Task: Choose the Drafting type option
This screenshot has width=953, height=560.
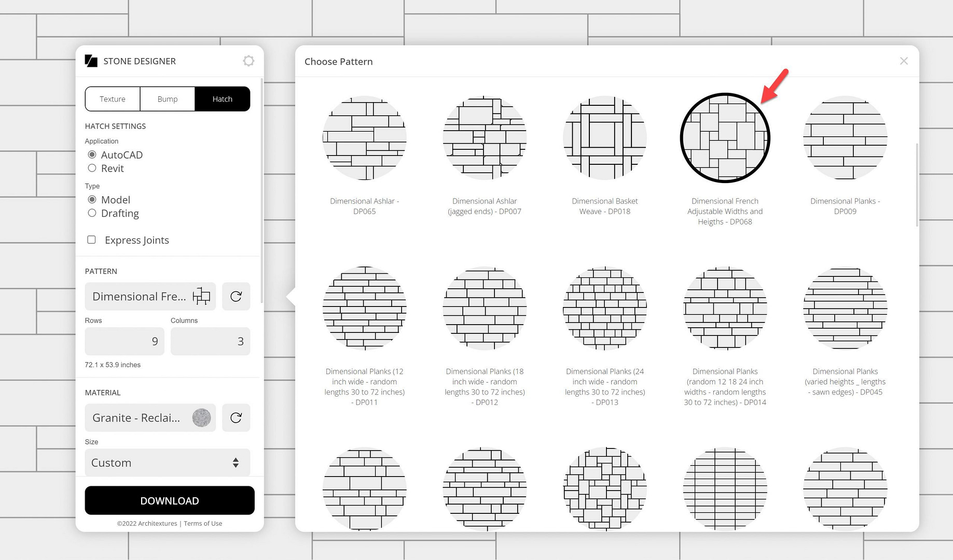Action: pos(92,213)
